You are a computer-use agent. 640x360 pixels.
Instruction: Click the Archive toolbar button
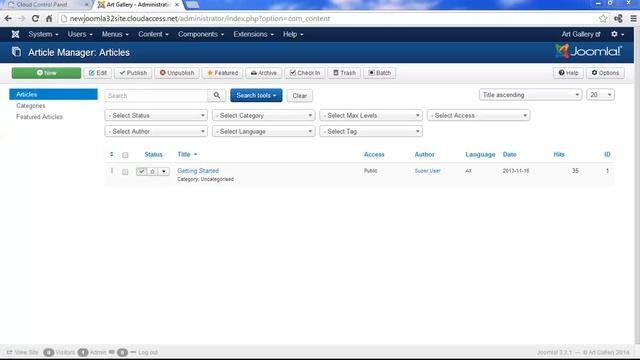(x=264, y=73)
